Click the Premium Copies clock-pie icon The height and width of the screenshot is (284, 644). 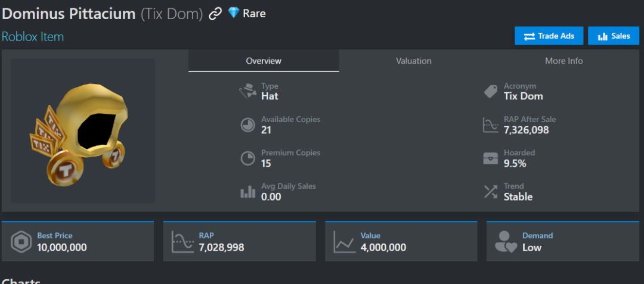(x=247, y=158)
